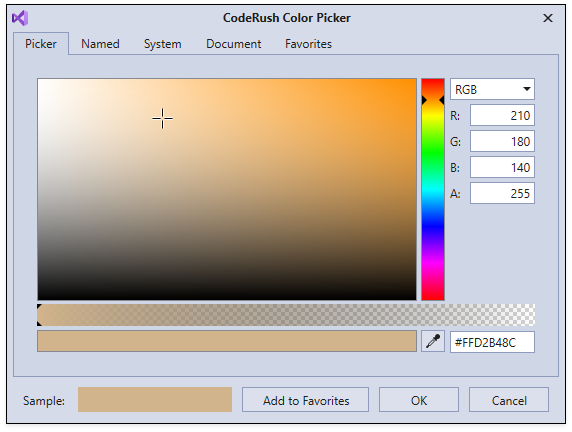Open the System colors tab

(x=162, y=44)
